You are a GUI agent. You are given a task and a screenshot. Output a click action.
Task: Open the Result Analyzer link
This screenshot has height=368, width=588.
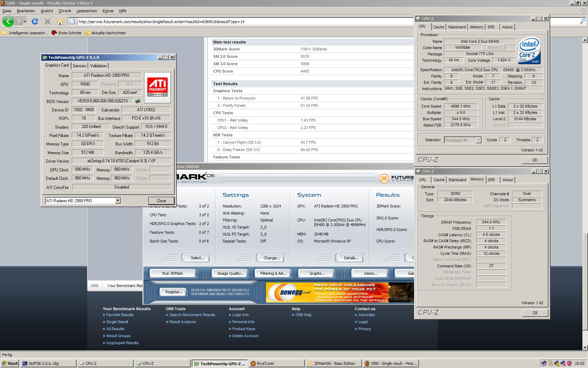click(x=183, y=322)
